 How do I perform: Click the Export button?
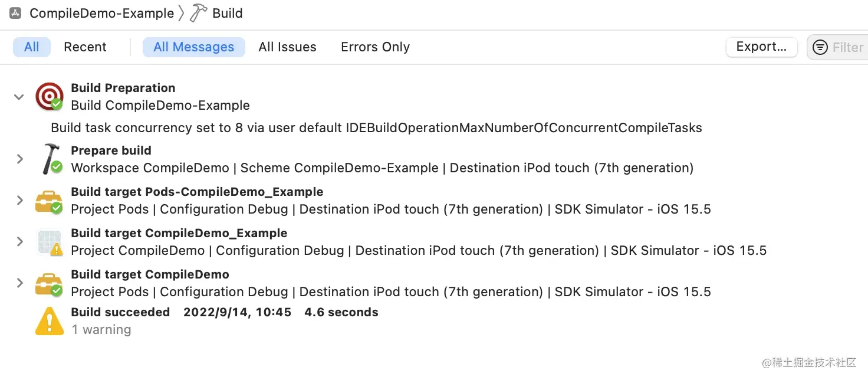(x=761, y=47)
